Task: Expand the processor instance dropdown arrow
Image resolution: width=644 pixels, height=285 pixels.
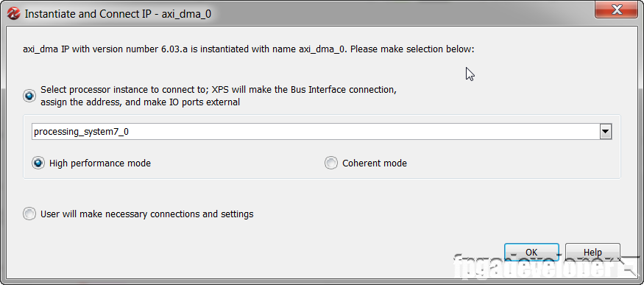Action: pos(606,132)
